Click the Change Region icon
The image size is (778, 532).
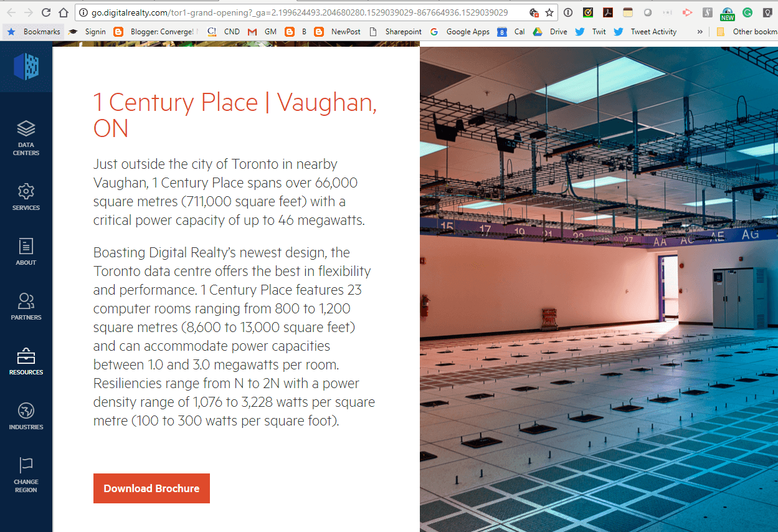click(26, 466)
